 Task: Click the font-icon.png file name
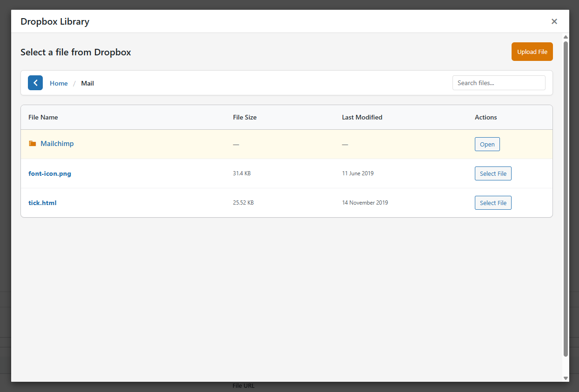(x=50, y=173)
